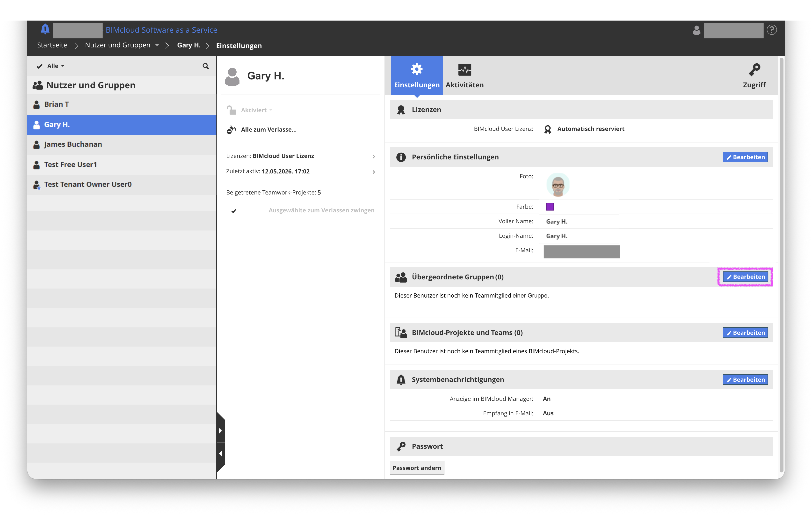812x515 pixels.
Task: Expand the Zuletzt aktiv row chevron
Action: click(x=374, y=172)
